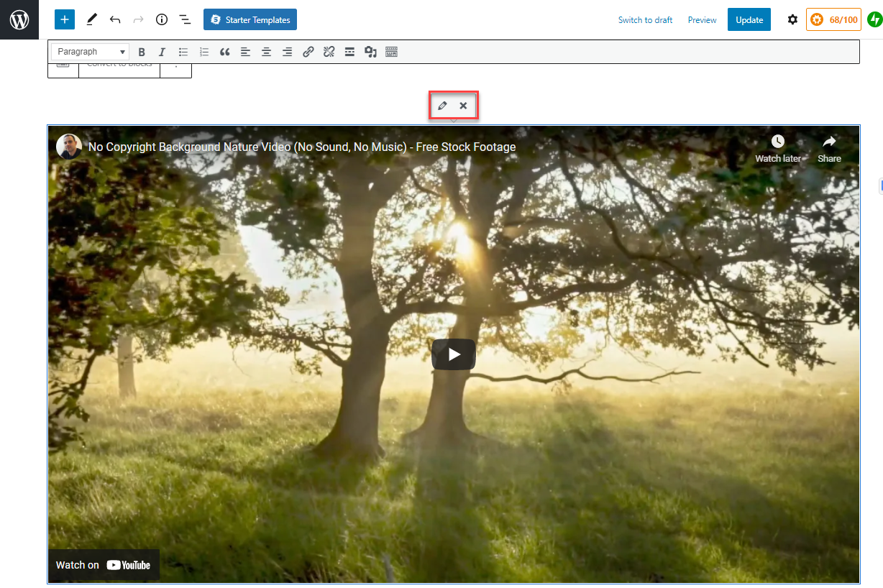Open the 68/100 SEO score indicator
The height and width of the screenshot is (588, 883).
(x=833, y=19)
